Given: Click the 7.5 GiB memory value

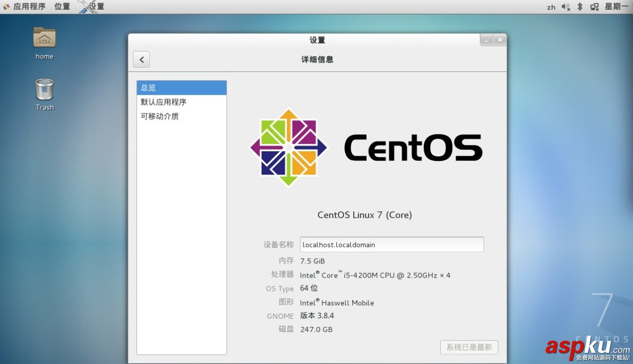Looking at the screenshot, I should 313,261.
